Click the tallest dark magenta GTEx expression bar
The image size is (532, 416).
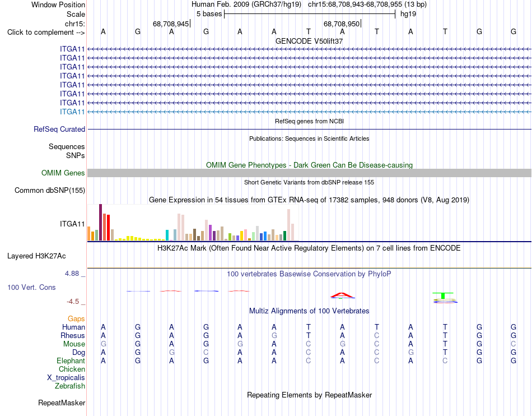pos(100,223)
